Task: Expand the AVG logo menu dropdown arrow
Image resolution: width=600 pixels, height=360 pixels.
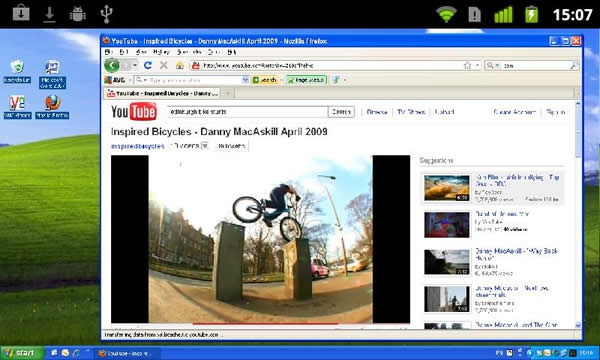Action: coord(130,80)
